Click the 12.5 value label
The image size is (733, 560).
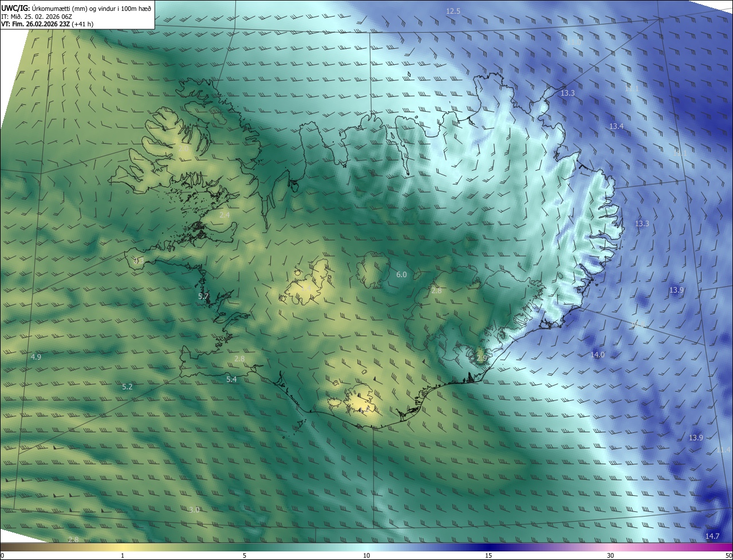(454, 11)
